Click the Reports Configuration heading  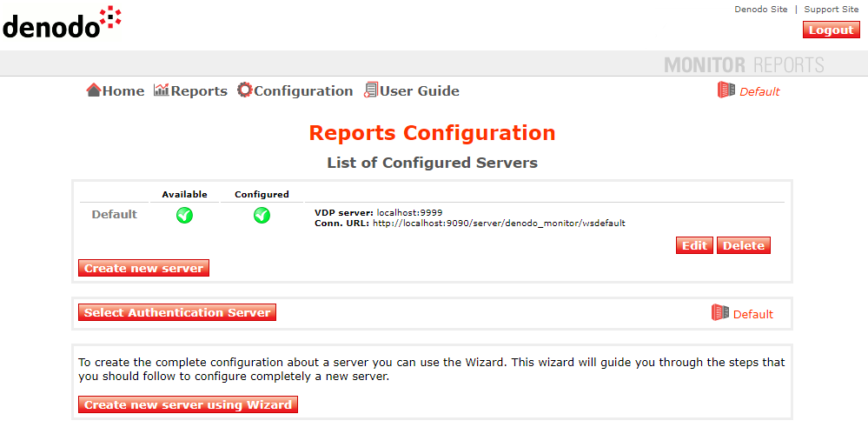433,133
